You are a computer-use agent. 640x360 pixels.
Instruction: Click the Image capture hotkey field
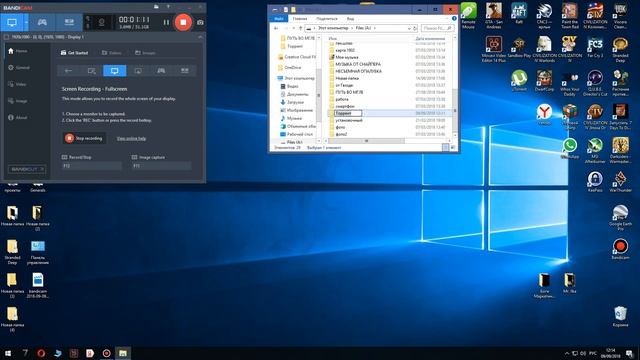click(161, 166)
